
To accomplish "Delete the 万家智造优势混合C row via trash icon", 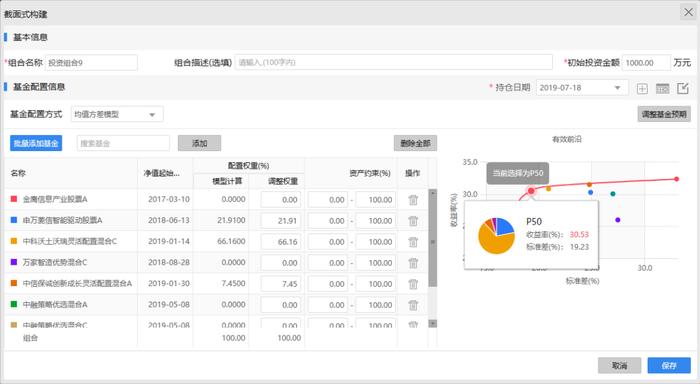I will click(x=413, y=263).
